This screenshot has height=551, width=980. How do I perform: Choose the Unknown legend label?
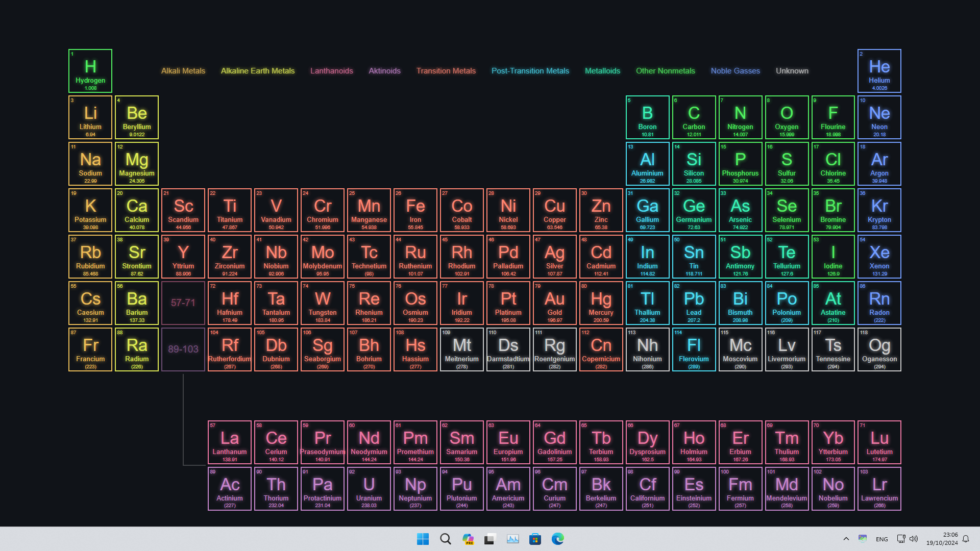click(x=792, y=71)
